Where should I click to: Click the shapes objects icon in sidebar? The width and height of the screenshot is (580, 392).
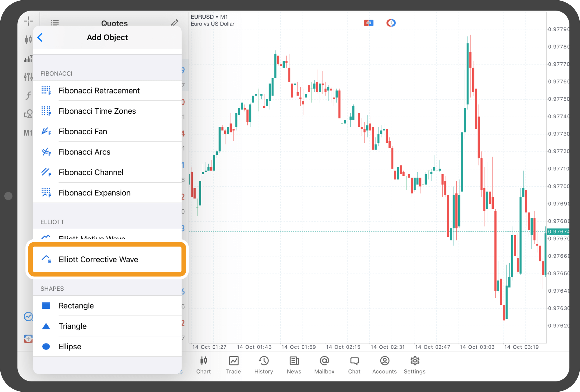28,114
